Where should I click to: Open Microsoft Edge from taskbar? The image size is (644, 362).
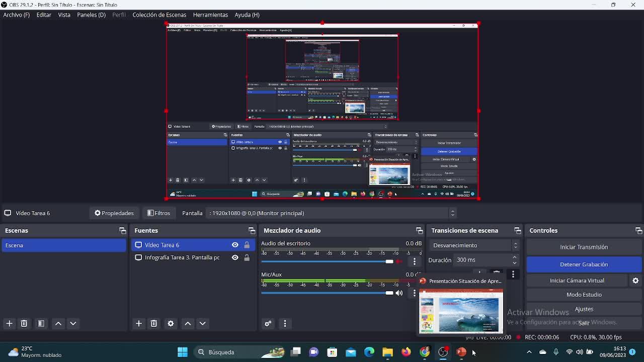coord(369,352)
